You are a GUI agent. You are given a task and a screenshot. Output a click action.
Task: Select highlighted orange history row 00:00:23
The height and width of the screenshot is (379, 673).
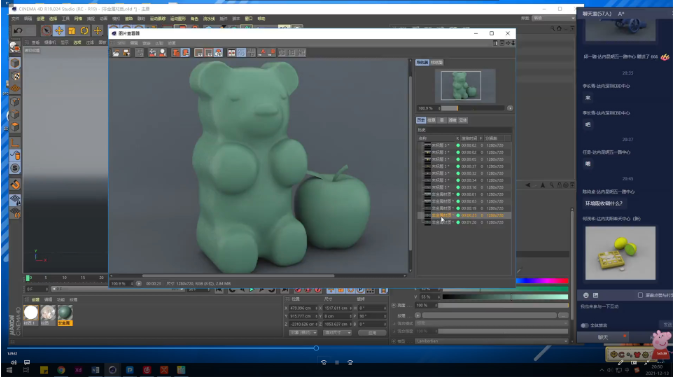[464, 215]
